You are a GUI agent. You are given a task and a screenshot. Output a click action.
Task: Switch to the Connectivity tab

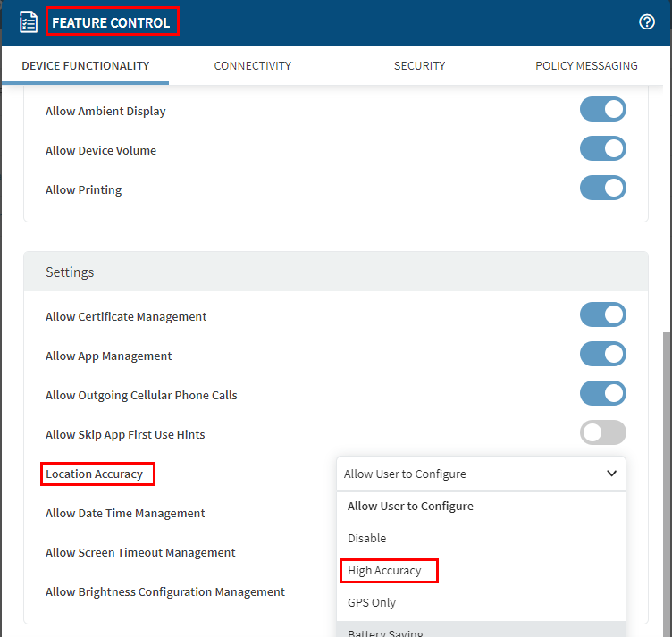point(252,65)
